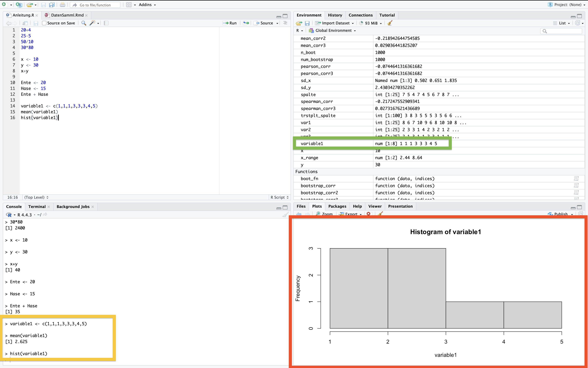The height and width of the screenshot is (368, 588).
Task: Open the Connections tab
Action: pos(360,15)
